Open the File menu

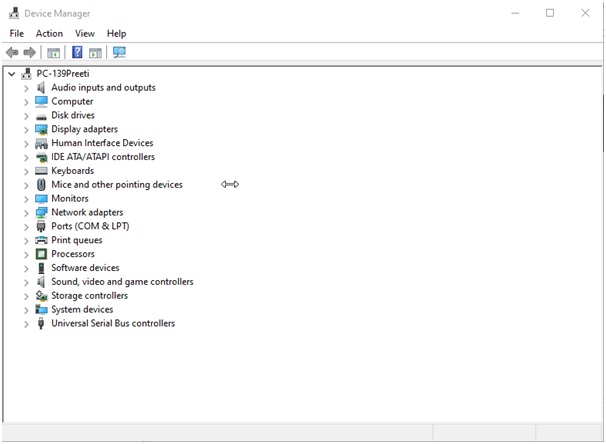click(17, 34)
